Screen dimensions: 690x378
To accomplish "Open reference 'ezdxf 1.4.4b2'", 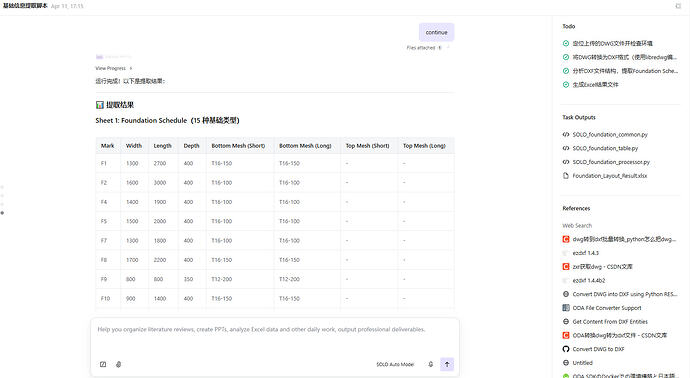I will point(588,280).
